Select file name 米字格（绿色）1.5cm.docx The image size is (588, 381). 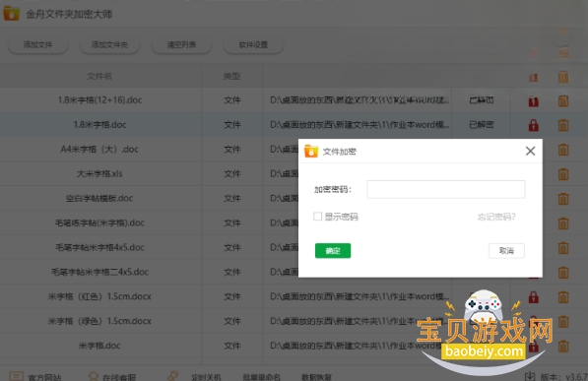(x=99, y=321)
